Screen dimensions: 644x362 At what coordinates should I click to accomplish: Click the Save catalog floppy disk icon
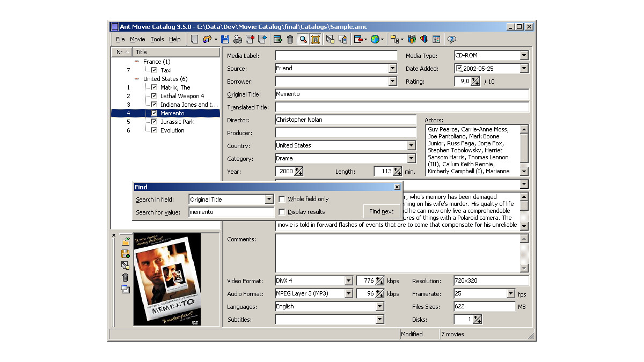point(225,39)
